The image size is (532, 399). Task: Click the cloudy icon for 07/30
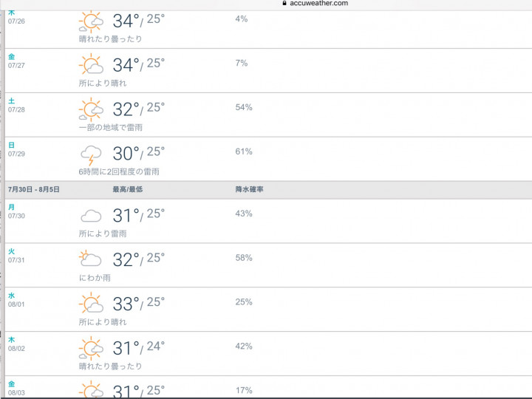tap(91, 216)
